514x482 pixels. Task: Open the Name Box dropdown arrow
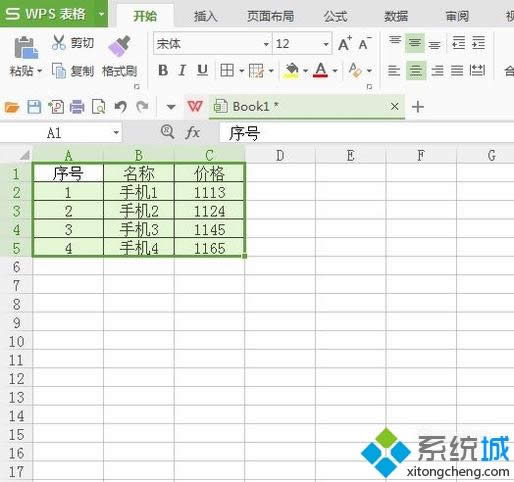pyautogui.click(x=116, y=133)
